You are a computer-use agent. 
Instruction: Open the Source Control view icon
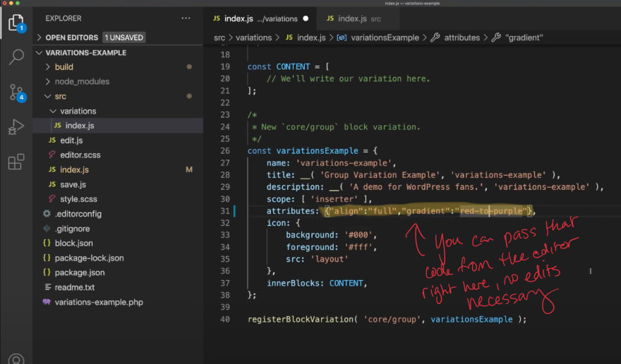click(17, 92)
